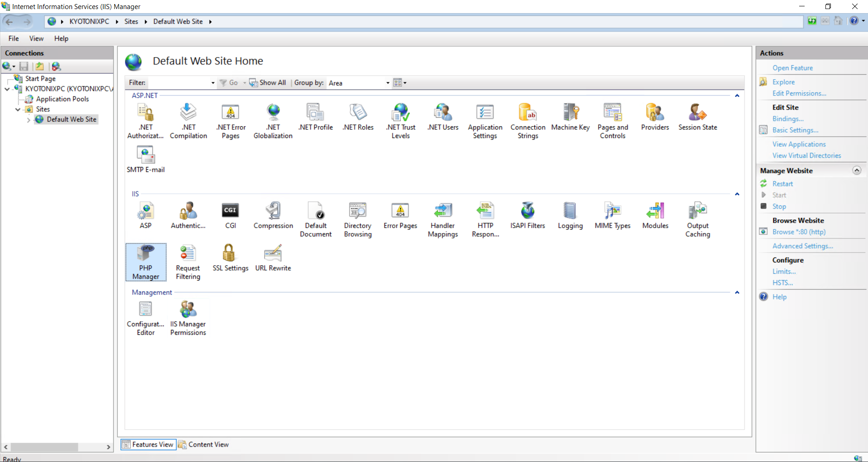
Task: Open SMTP E-mail feature
Action: [x=145, y=159]
